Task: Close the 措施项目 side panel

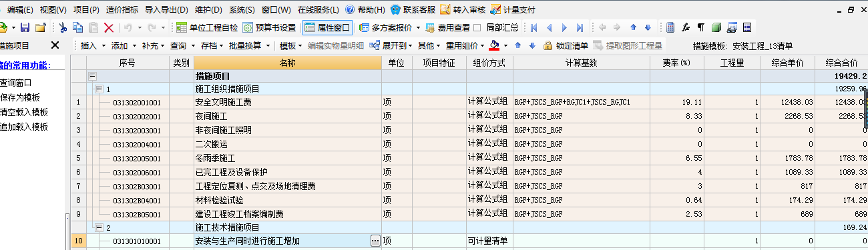Action: coord(55,45)
